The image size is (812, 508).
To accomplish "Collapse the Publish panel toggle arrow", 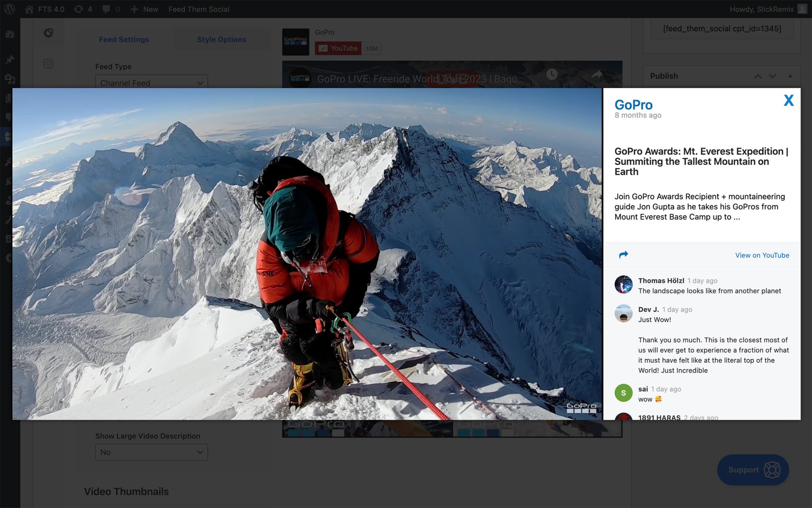I will tap(790, 76).
